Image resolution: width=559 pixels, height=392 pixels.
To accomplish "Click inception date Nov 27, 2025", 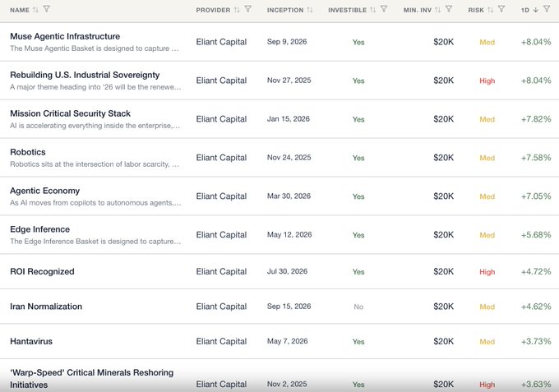I will coord(289,81).
